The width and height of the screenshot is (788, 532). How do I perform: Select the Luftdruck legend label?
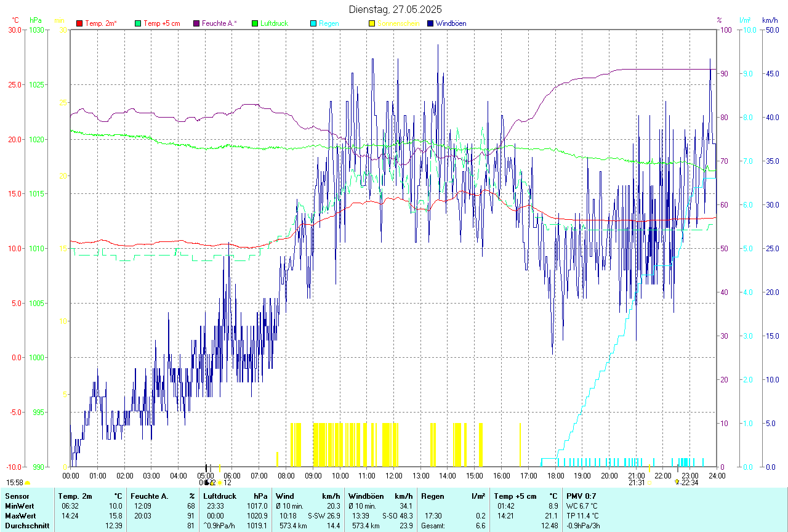coord(275,23)
